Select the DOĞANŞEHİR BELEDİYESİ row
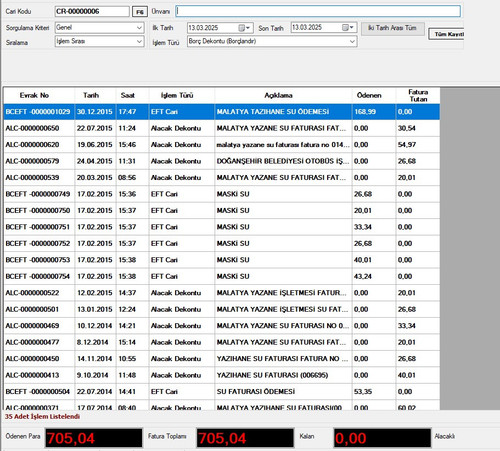 pos(222,161)
